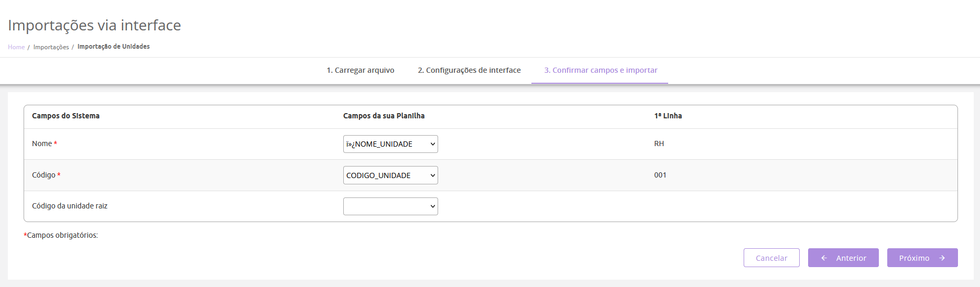Click the Importação de Unidades breadcrumb
The height and width of the screenshot is (287, 980).
click(x=113, y=47)
